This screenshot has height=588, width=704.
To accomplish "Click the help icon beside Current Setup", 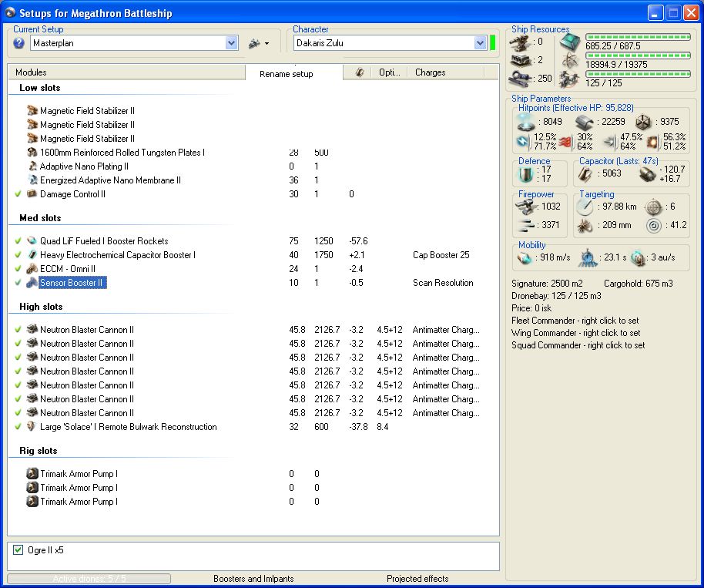I will (18, 43).
